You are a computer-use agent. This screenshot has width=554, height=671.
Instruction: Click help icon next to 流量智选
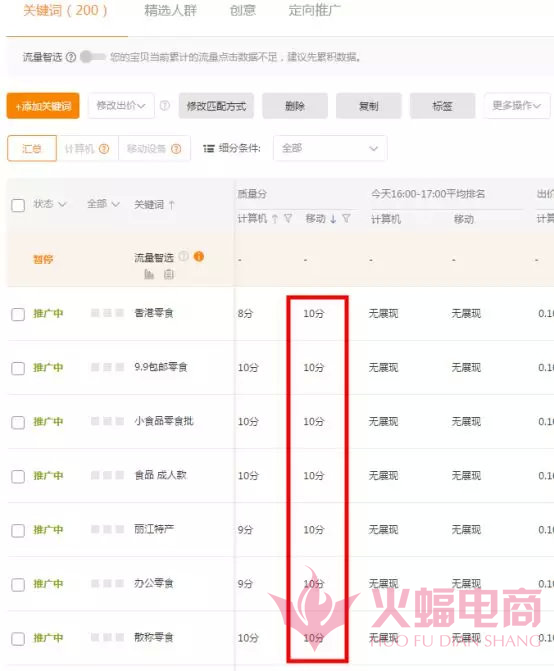click(x=71, y=57)
